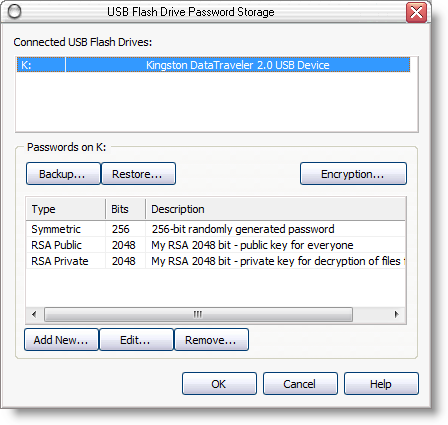Click the Description column header
Screen dimensions: 448x425
click(275, 209)
